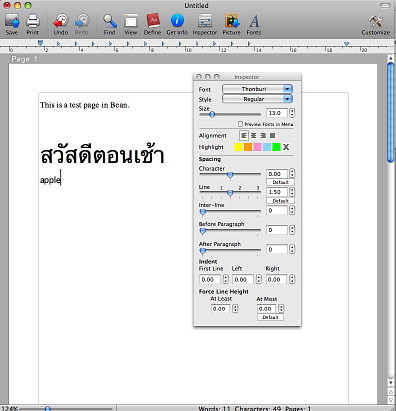Viewport: 396px width, 411px height.
Task: Click the Character spacing slider
Action: click(230, 175)
